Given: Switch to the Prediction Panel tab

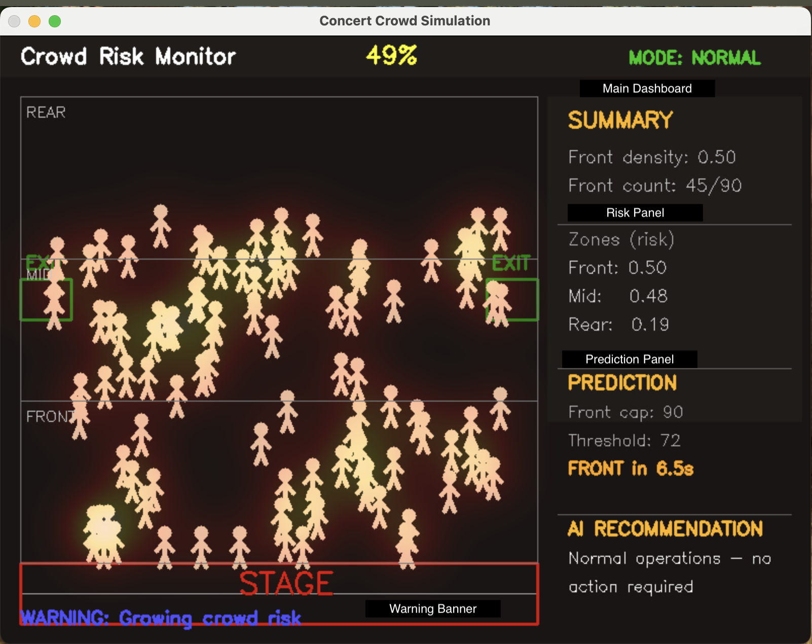Looking at the screenshot, I should [x=629, y=359].
